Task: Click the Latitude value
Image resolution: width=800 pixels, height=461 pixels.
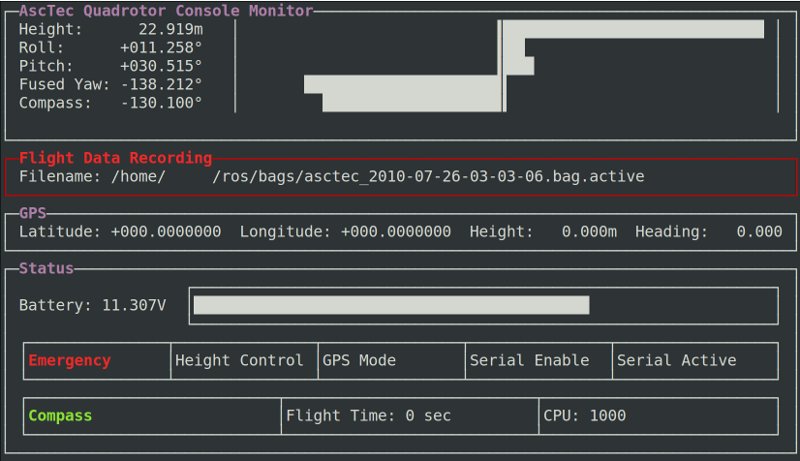Action: click(166, 232)
